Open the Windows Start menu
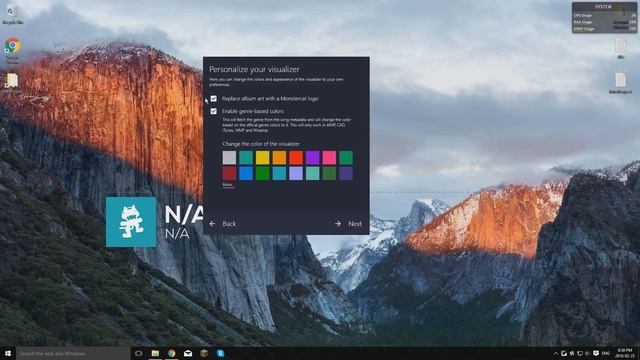640x360 pixels. pyautogui.click(x=8, y=353)
